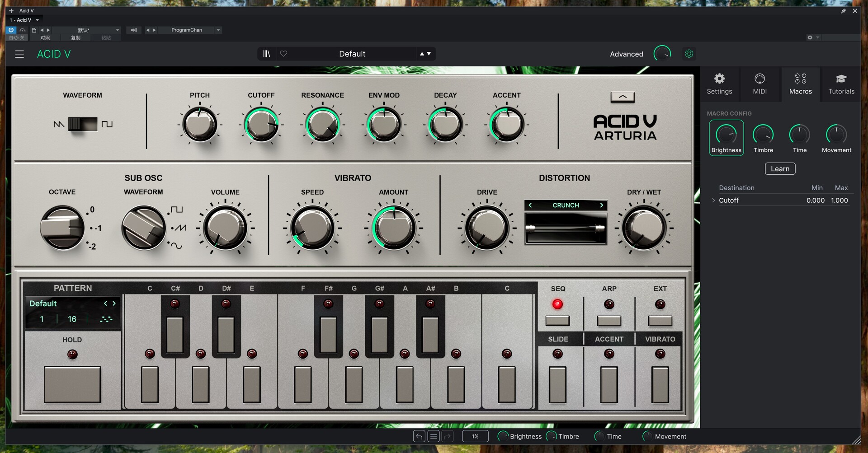Click the green gear settings icon
The width and height of the screenshot is (868, 453).
point(689,54)
